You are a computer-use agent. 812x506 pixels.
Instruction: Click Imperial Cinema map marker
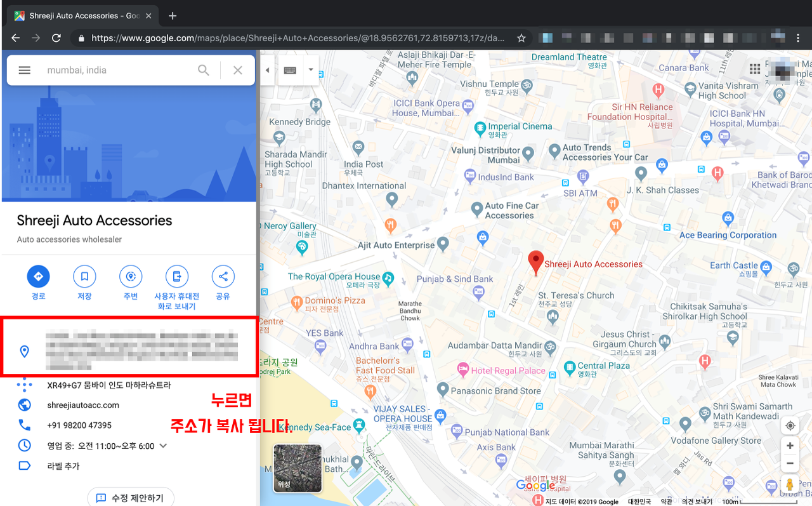tap(480, 128)
